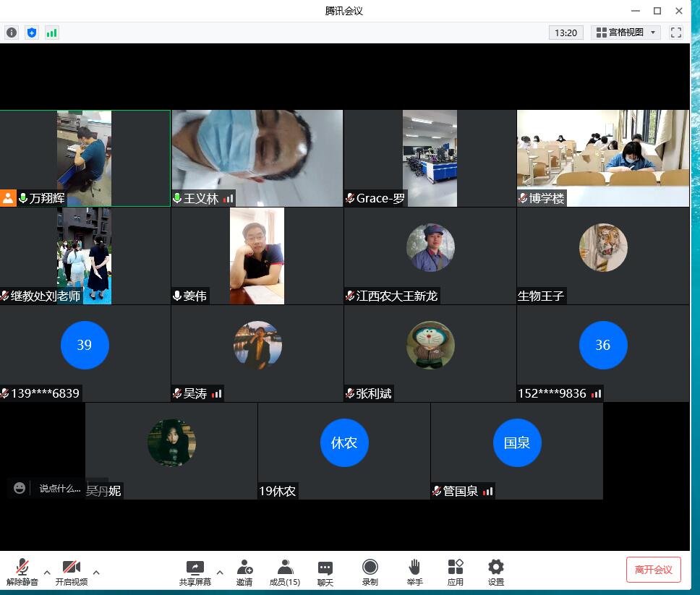Check the green network signal icon

pos(51,33)
